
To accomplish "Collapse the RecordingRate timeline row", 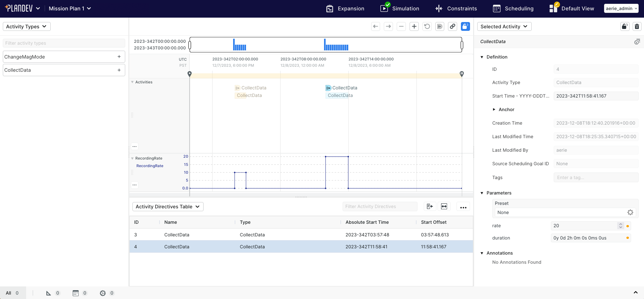I will (x=132, y=158).
